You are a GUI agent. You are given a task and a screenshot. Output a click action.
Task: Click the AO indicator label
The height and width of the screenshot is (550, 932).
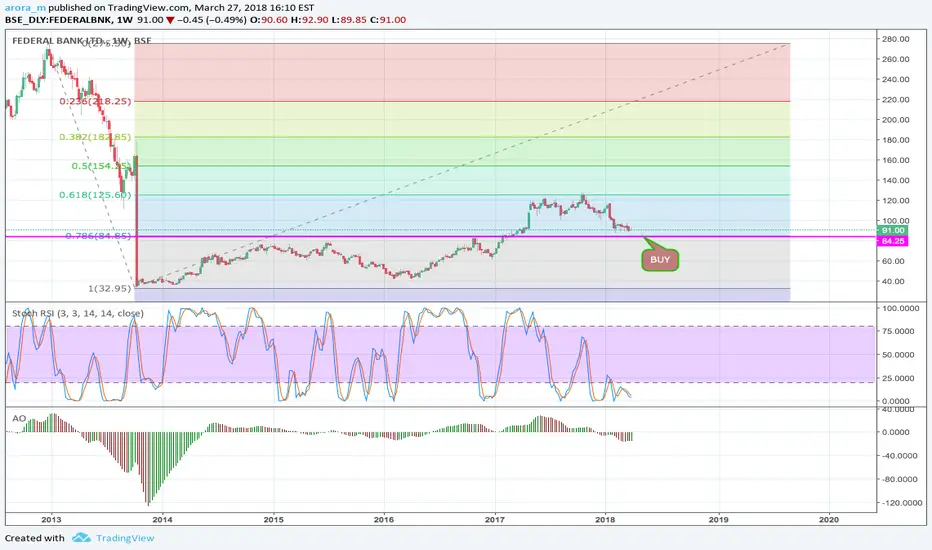(x=19, y=418)
